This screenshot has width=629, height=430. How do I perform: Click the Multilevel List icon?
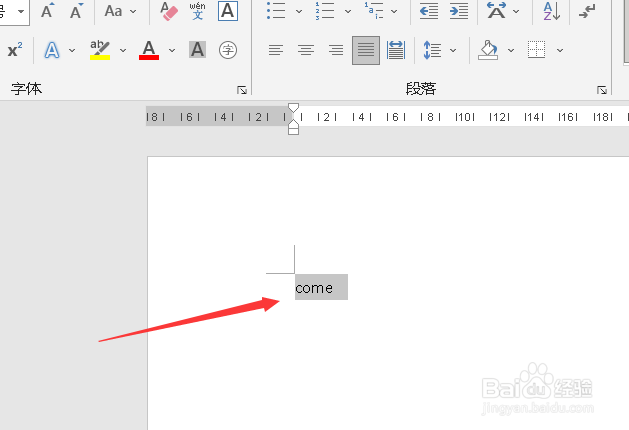pos(374,11)
